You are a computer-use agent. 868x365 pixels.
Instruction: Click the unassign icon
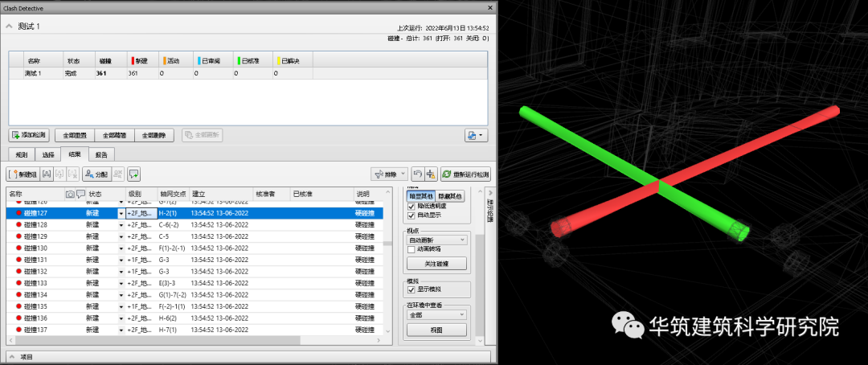click(x=118, y=174)
